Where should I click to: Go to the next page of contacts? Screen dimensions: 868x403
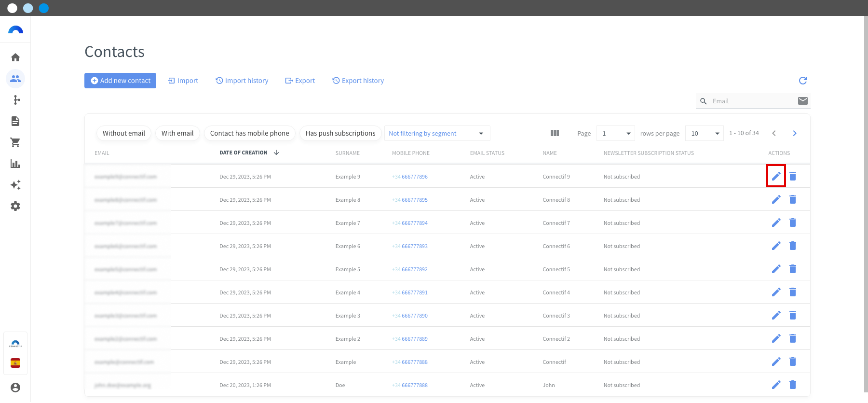point(795,133)
